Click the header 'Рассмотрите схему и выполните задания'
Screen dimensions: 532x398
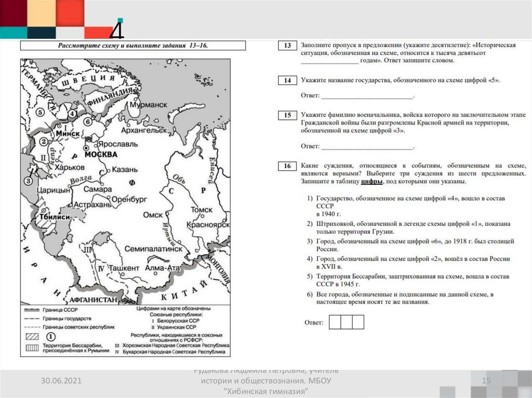(132, 46)
